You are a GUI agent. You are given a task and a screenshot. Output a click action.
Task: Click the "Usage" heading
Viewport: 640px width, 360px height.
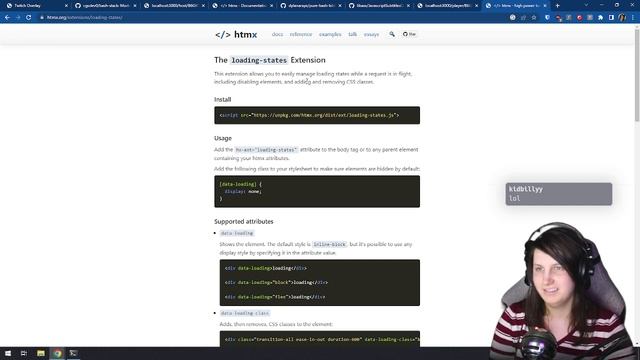click(223, 138)
